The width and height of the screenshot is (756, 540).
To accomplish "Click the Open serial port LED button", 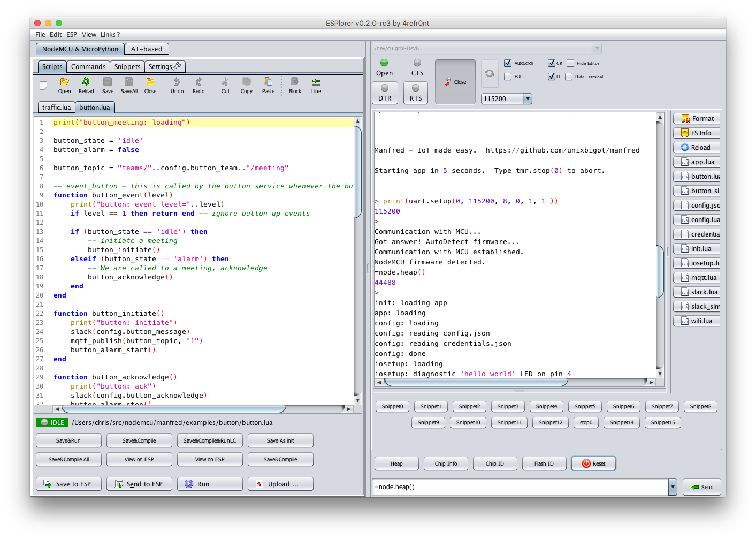I will coord(384,68).
